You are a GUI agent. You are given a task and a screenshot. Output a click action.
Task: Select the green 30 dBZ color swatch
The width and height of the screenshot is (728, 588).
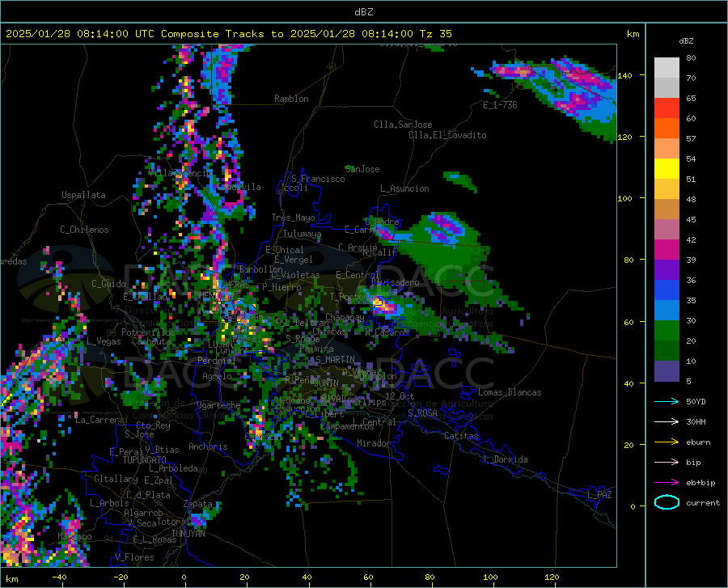pyautogui.click(x=667, y=331)
